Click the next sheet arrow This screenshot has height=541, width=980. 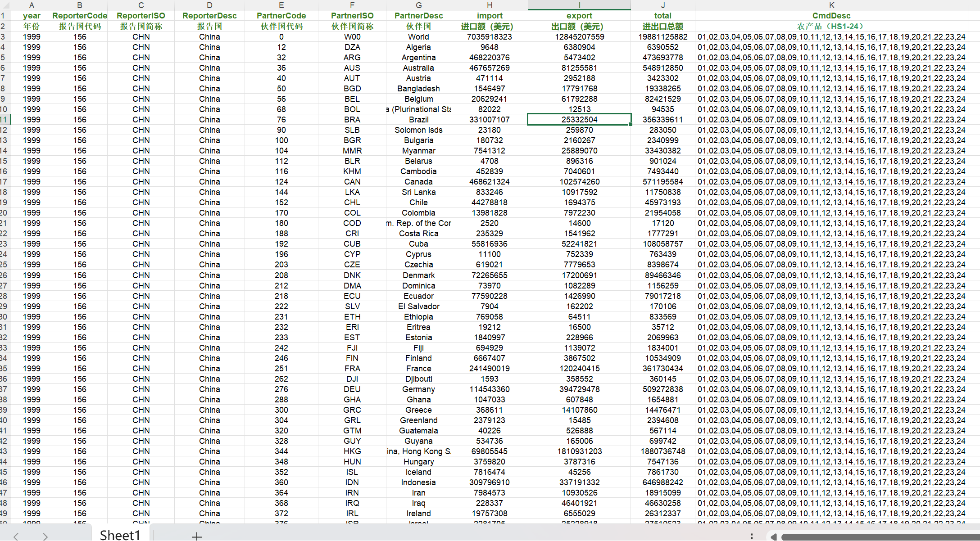click(45, 536)
